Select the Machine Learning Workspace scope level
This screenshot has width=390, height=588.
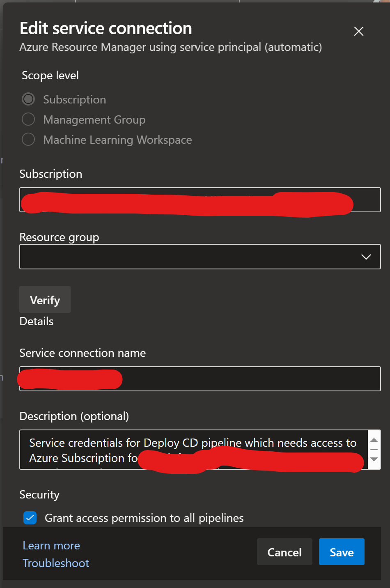coord(28,139)
